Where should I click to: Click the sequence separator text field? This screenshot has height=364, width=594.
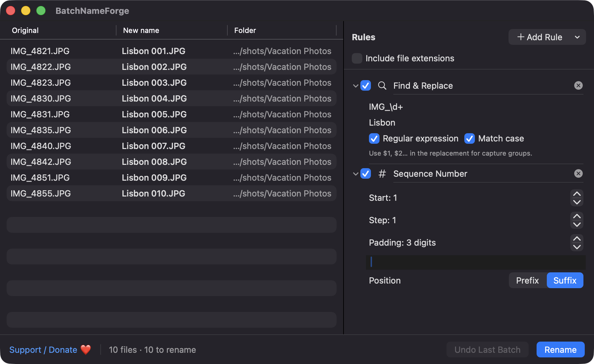(x=476, y=262)
